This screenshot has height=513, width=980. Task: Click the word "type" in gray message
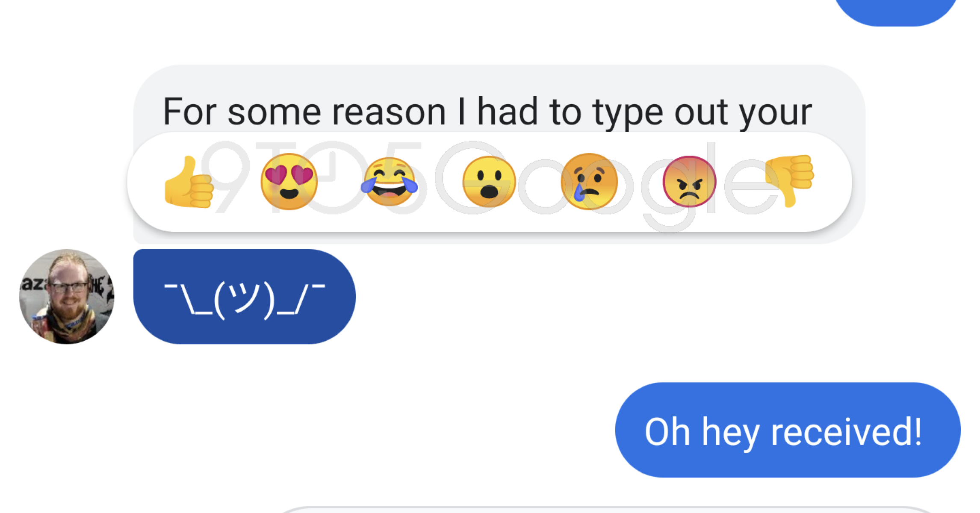pyautogui.click(x=627, y=112)
